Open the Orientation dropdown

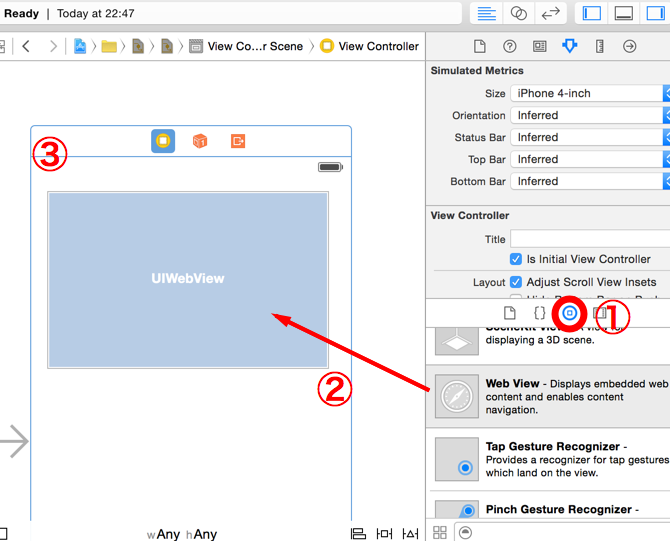point(590,115)
